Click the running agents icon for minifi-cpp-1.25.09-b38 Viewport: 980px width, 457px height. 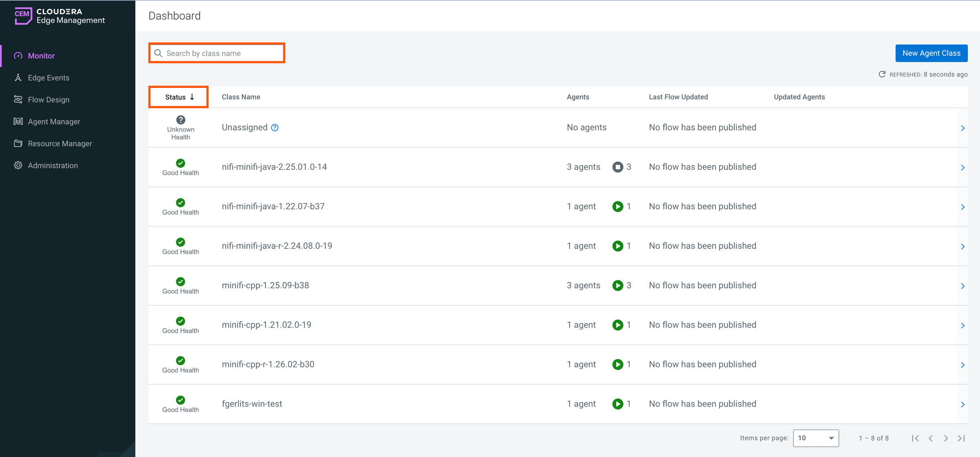(617, 285)
